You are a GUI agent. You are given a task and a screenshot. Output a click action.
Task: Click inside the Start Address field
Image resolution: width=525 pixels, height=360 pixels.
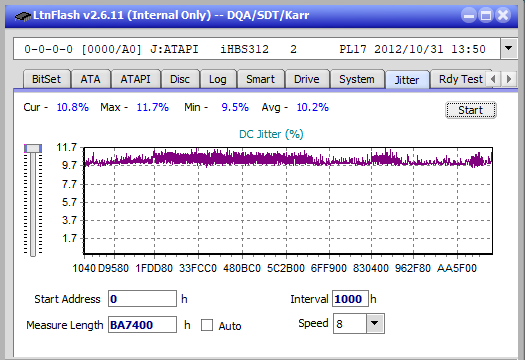tap(142, 299)
